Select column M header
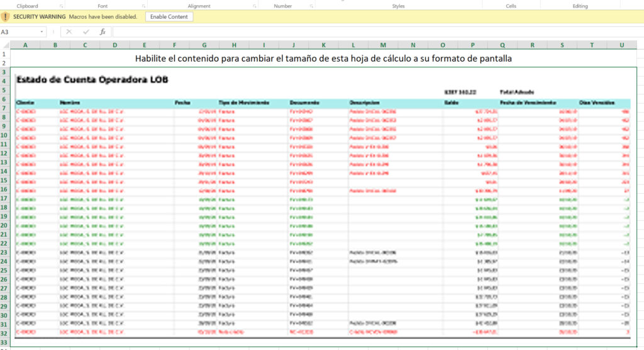Viewport: 644px width, 350px height. click(x=383, y=45)
